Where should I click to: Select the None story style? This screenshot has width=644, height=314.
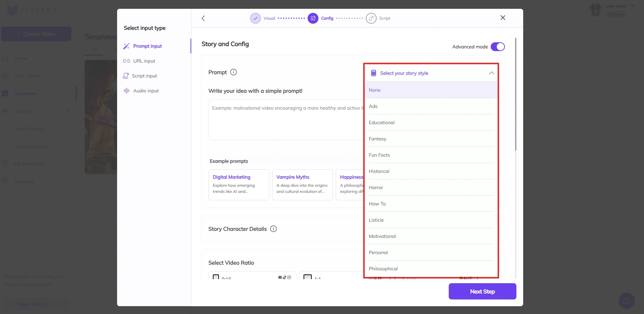tap(431, 90)
